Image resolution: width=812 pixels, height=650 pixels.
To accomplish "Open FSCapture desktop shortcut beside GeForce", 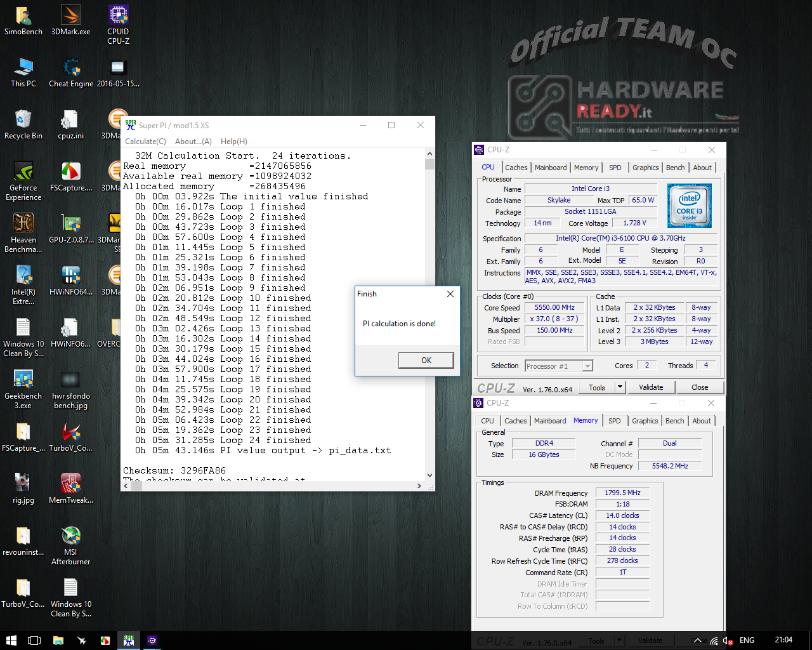I will click(71, 176).
